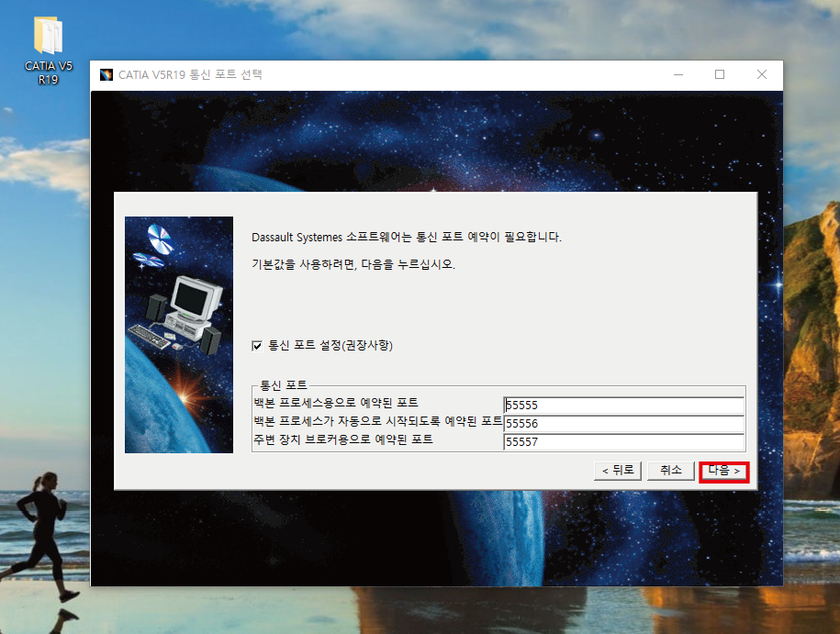Image resolution: width=840 pixels, height=634 pixels.
Task: Click the port field containing 55555
Action: [624, 405]
